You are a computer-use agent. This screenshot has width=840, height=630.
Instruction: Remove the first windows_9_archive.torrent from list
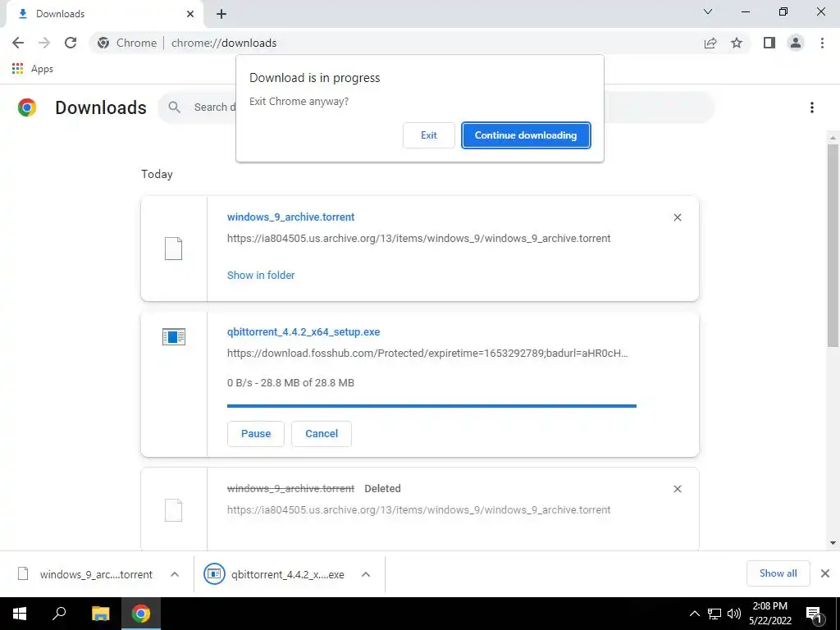click(678, 217)
